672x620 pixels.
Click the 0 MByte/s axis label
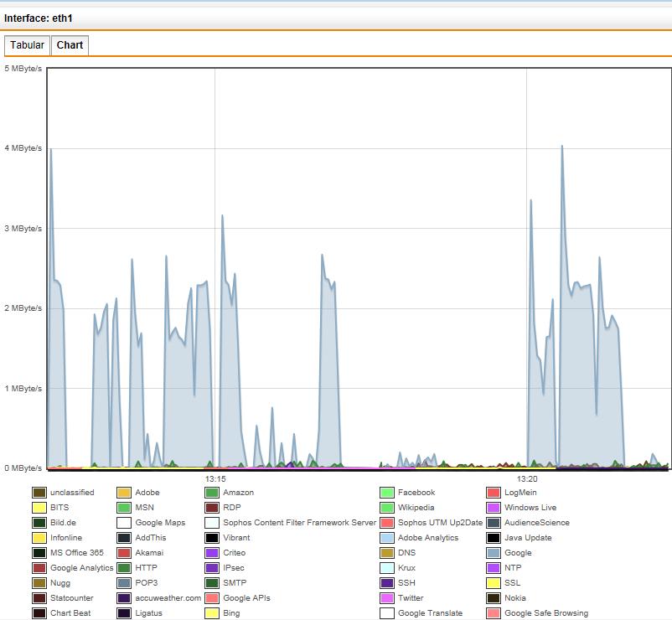point(23,468)
